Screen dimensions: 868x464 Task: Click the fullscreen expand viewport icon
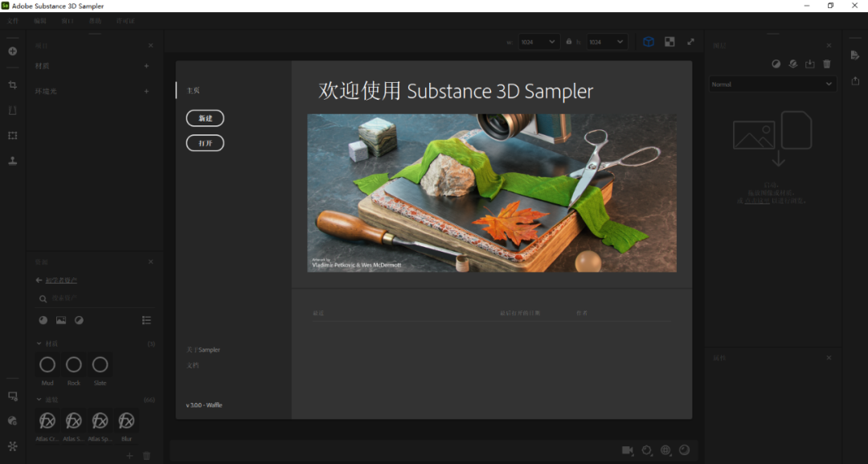click(690, 42)
